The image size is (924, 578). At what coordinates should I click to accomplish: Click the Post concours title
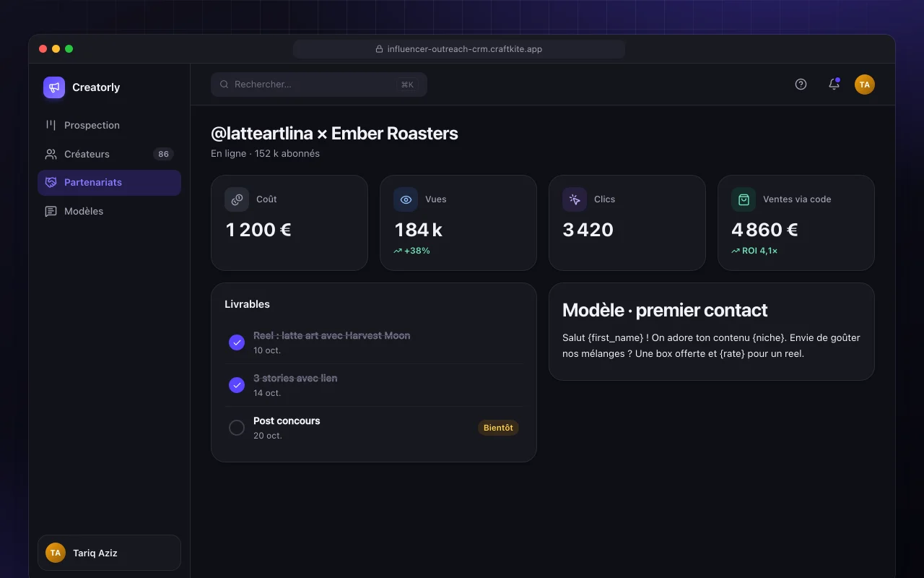coord(287,420)
